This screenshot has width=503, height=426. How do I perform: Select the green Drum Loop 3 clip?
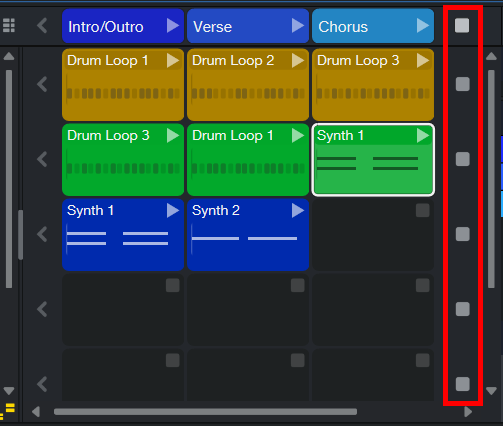pos(123,160)
